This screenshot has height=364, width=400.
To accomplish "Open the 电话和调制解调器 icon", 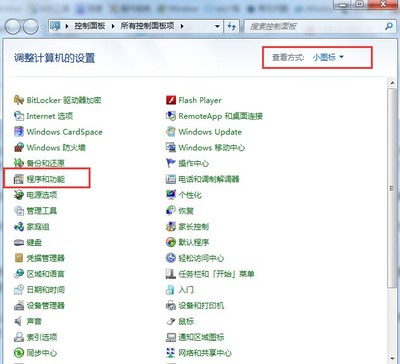I will click(x=171, y=179).
